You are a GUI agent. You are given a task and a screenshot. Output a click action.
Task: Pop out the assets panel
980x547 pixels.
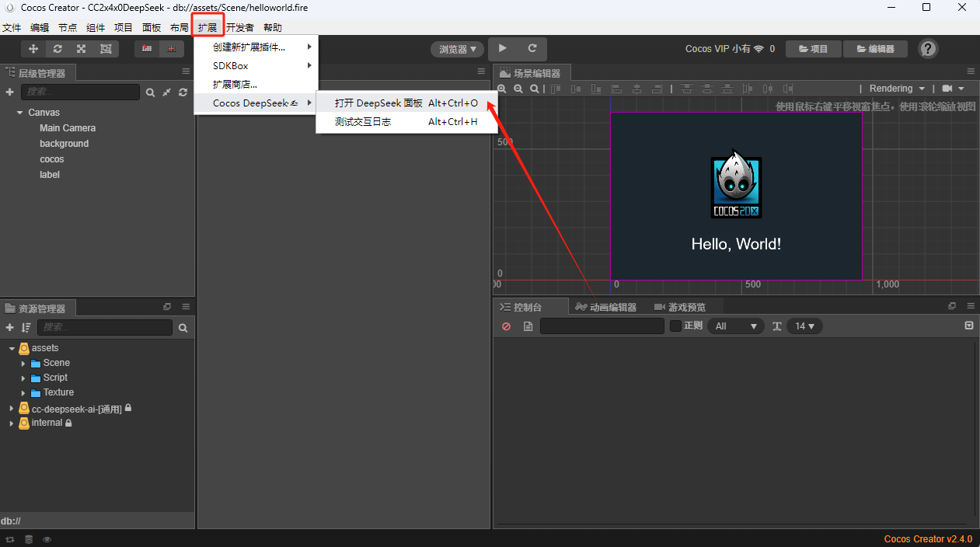[x=167, y=307]
